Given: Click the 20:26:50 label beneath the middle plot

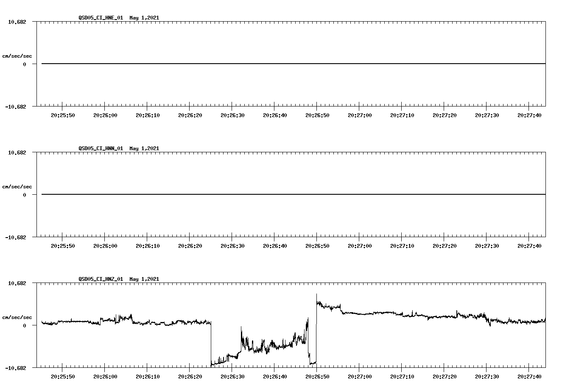Looking at the screenshot, I should click(x=317, y=245).
